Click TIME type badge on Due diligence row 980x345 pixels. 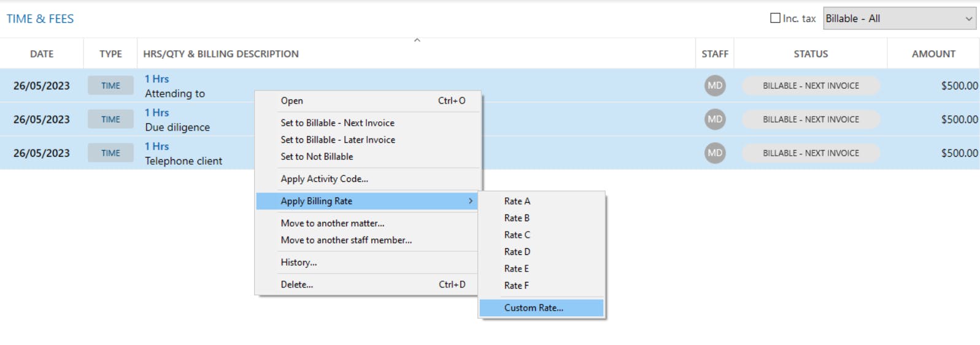(110, 119)
